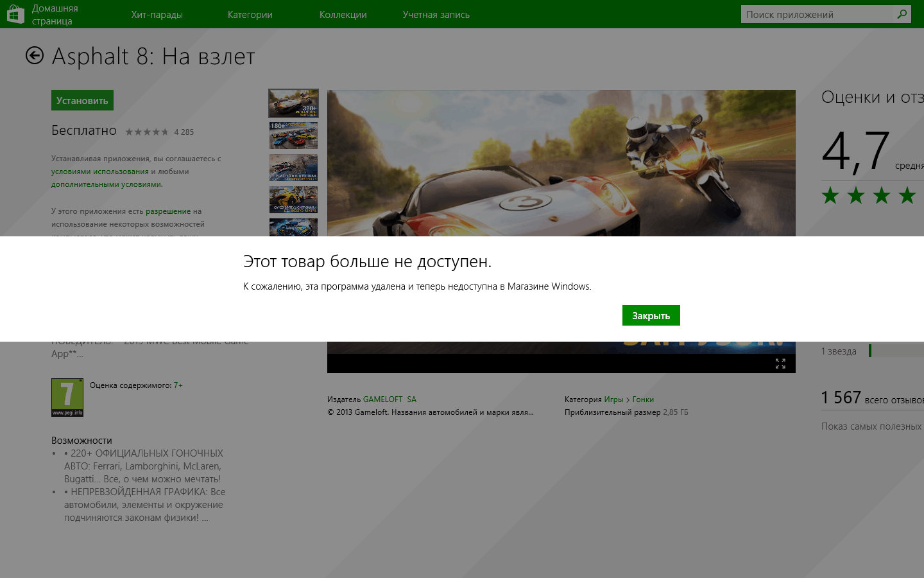Select the fourth screenshot thumbnail with the yellow car
This screenshot has width=924, height=578.
(293, 200)
